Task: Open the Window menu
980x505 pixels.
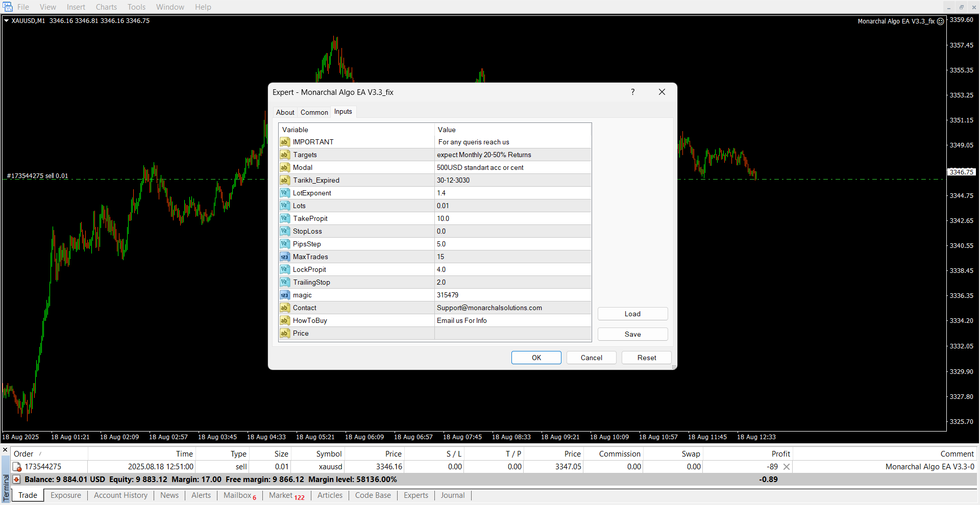Action: click(x=170, y=7)
